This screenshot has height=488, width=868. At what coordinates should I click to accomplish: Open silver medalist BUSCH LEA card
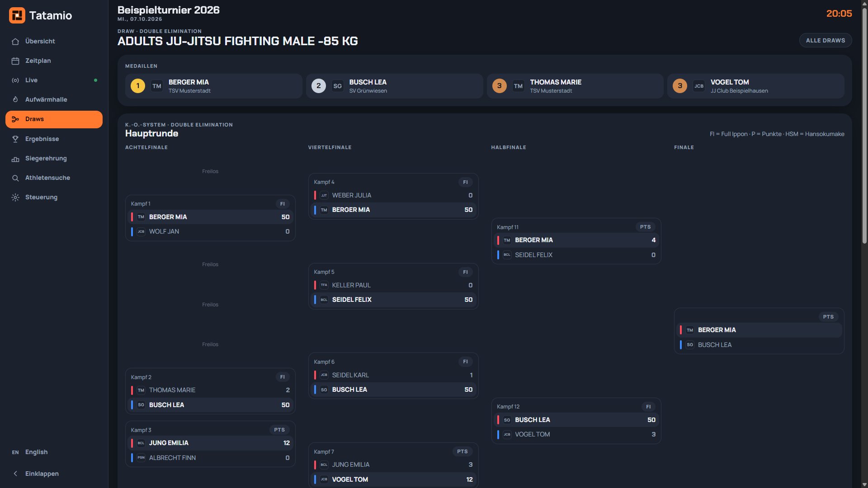point(394,86)
